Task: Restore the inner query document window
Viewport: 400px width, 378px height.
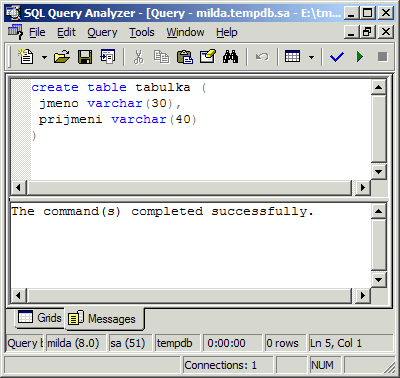Action: coord(368,32)
